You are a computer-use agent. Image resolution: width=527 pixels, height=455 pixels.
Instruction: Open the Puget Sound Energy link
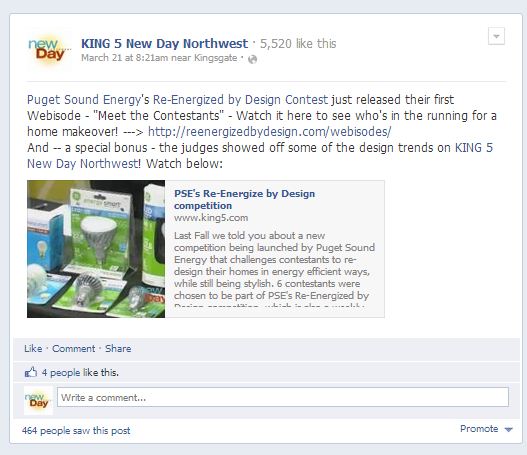(84, 100)
